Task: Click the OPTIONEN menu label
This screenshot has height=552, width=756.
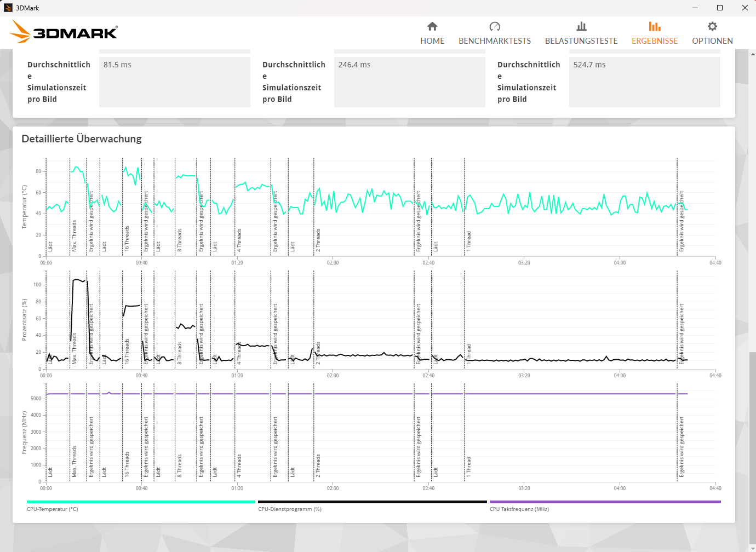Action: point(712,41)
